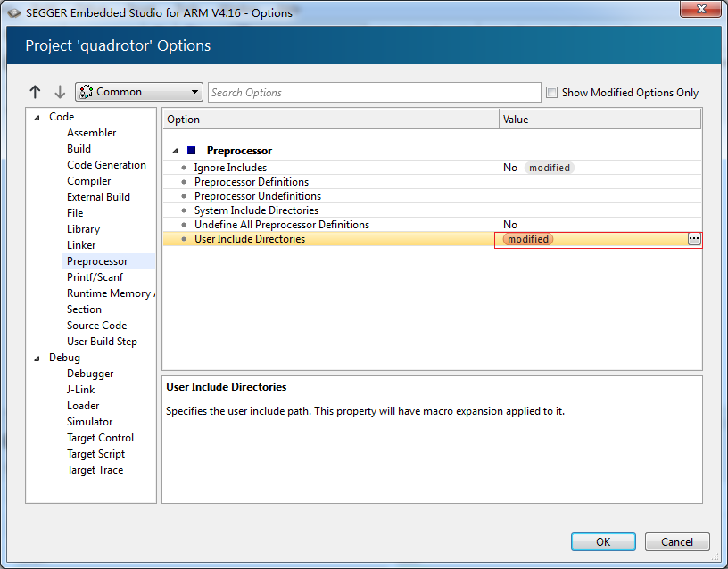Viewport: 728px width, 569px height.
Task: Collapse the Preprocessor options group
Action: click(175, 151)
